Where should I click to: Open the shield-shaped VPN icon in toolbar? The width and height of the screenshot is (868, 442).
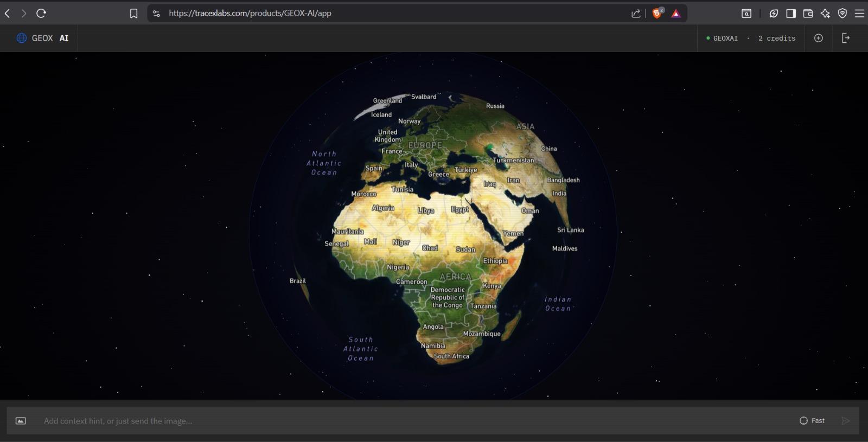pyautogui.click(x=843, y=14)
